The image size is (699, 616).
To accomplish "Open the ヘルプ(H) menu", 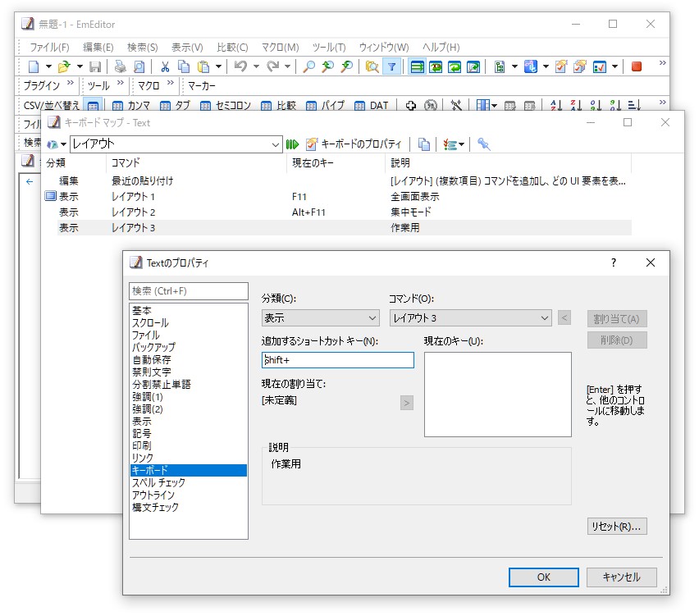I will [441, 48].
